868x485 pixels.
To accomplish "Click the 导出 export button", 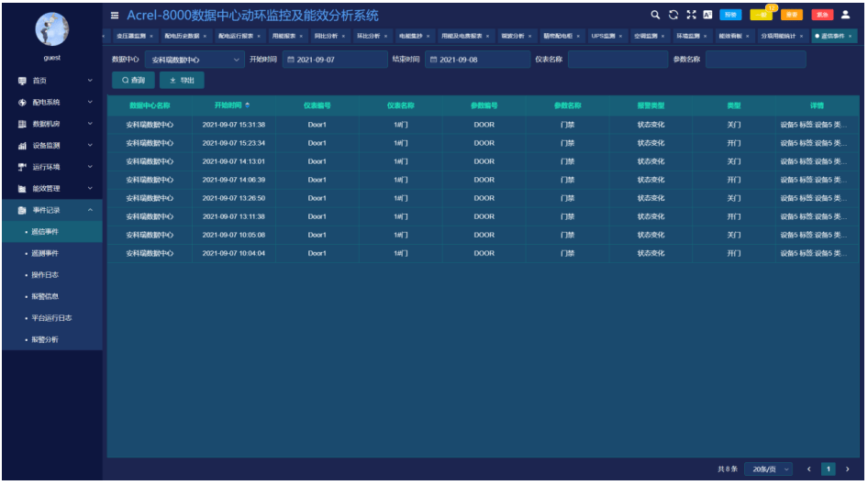I will (x=184, y=81).
